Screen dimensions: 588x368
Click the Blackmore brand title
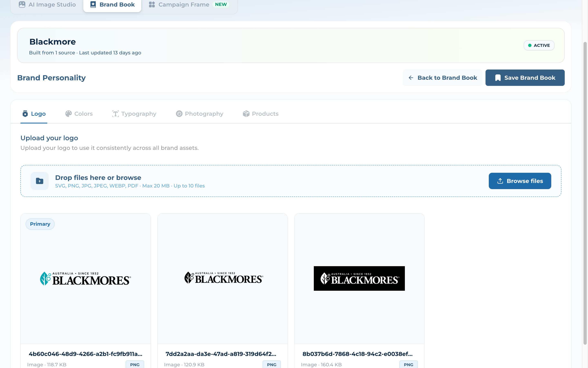52,42
